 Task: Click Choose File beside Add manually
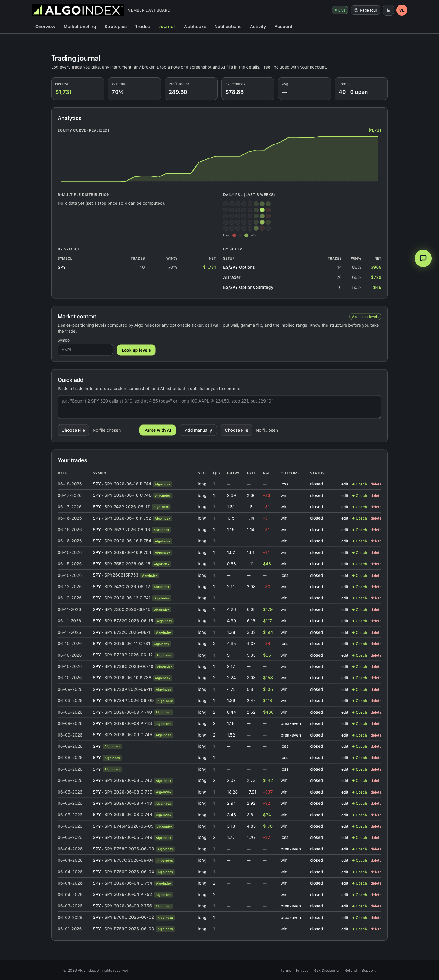click(237, 430)
